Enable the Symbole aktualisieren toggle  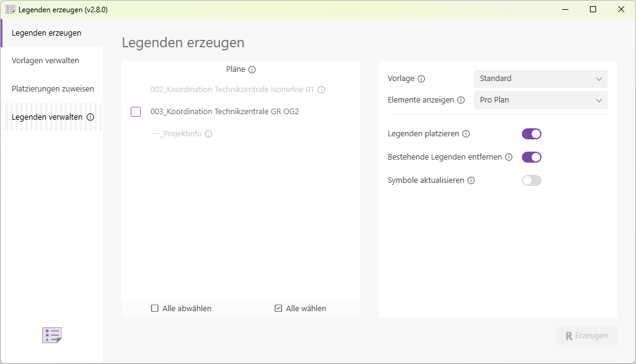[x=532, y=180]
